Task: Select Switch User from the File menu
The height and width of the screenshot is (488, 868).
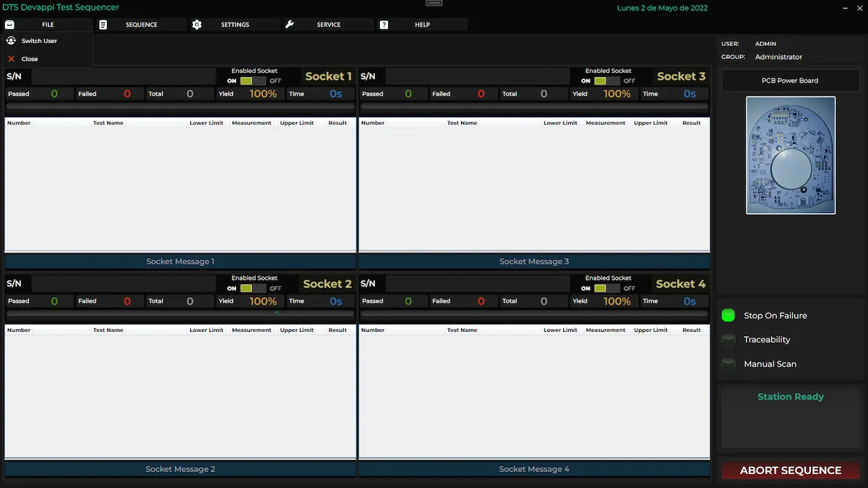Action: tap(48, 41)
